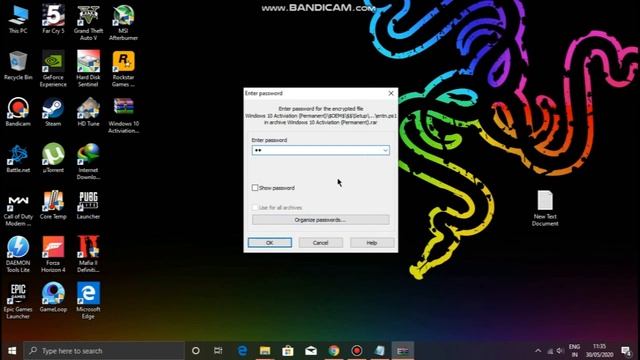Select Microsoft Edge desktop shortcut
Viewport: 640px width, 360px height.
88,301
